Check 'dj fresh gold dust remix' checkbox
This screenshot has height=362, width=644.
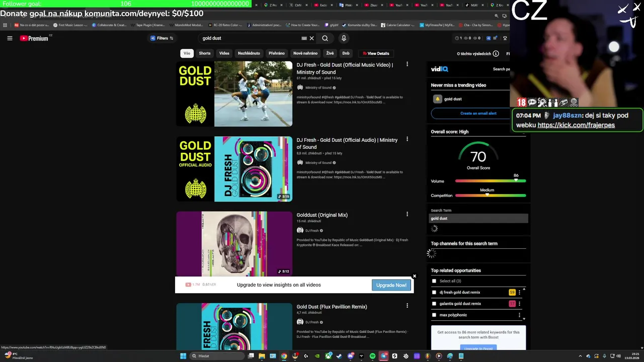(434, 292)
